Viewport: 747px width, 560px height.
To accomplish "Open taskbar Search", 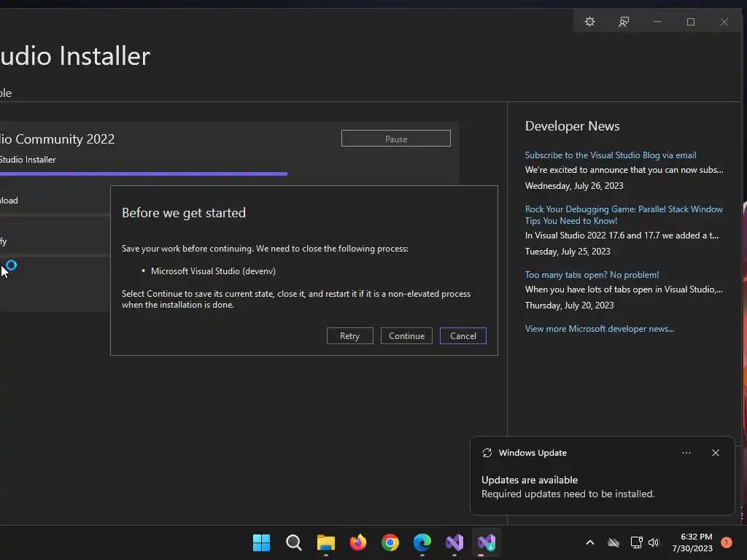I will coord(294,542).
